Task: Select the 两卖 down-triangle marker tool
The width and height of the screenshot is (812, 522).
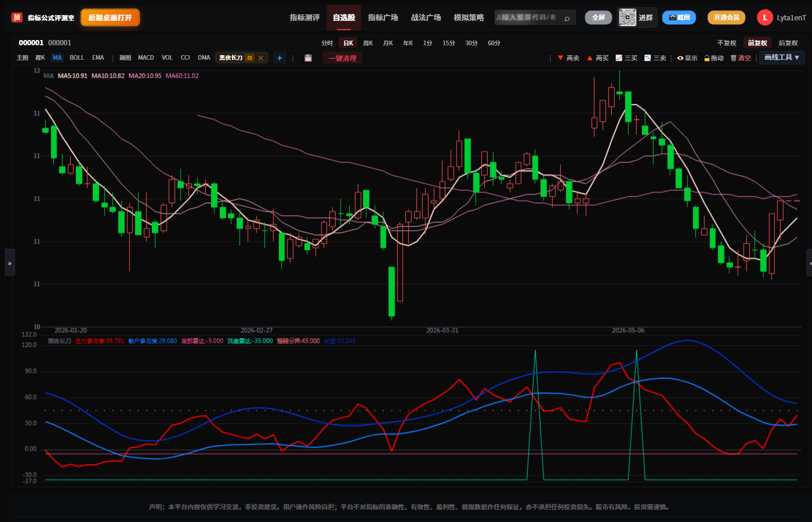Action: click(568, 58)
